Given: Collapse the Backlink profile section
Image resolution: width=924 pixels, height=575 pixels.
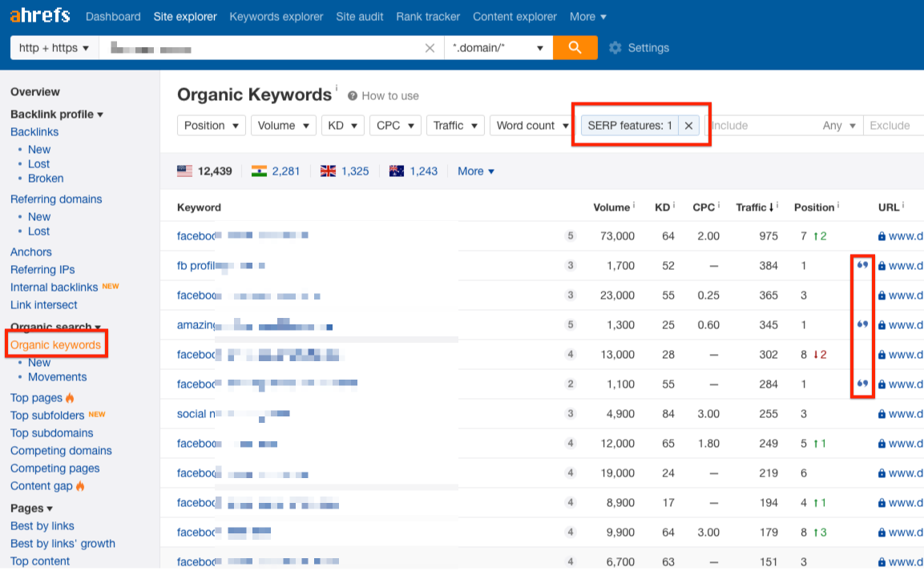Looking at the screenshot, I should [x=57, y=115].
